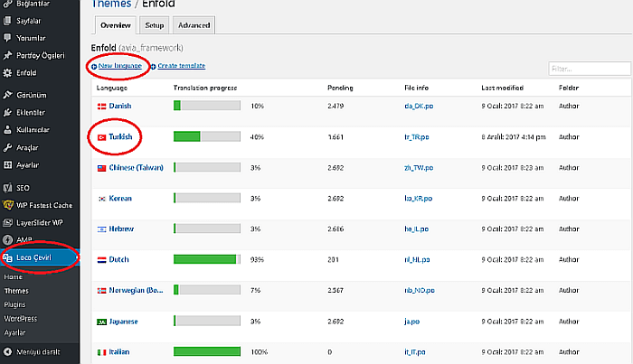The image size is (633, 364).
Task: Click the Dutch 93% progress bar
Action: (x=207, y=259)
